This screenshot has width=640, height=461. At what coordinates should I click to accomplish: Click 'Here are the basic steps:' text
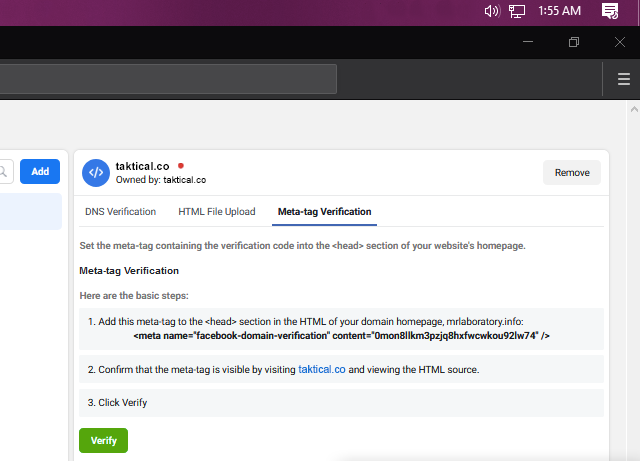click(x=134, y=296)
